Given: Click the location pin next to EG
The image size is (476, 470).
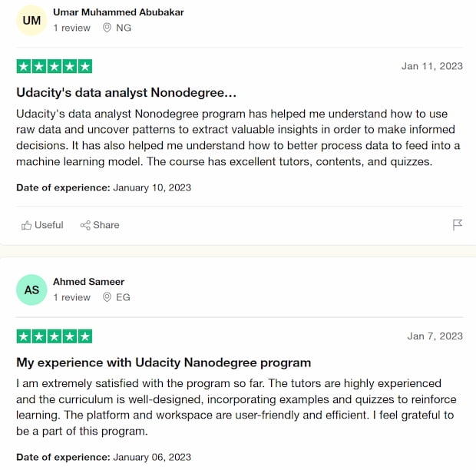Looking at the screenshot, I should coord(107,297).
